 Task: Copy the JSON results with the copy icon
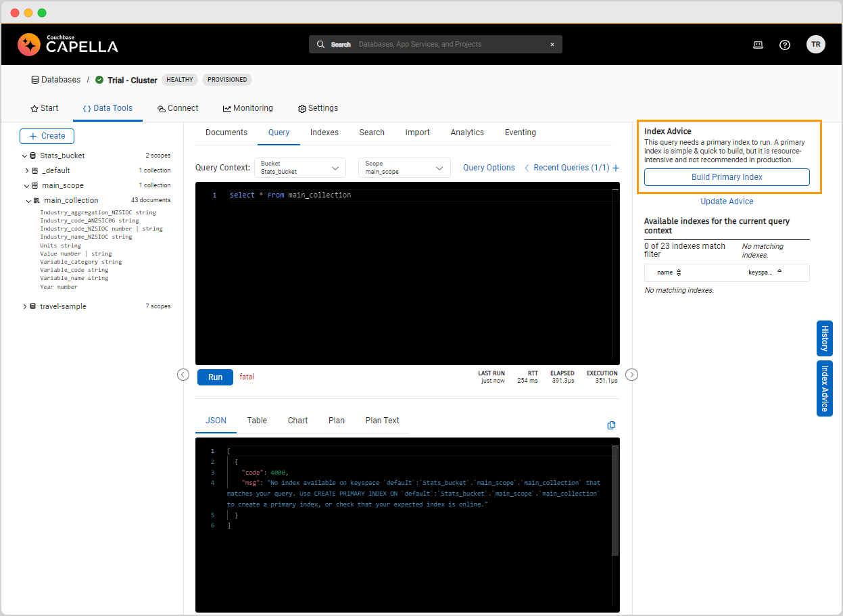(x=611, y=425)
